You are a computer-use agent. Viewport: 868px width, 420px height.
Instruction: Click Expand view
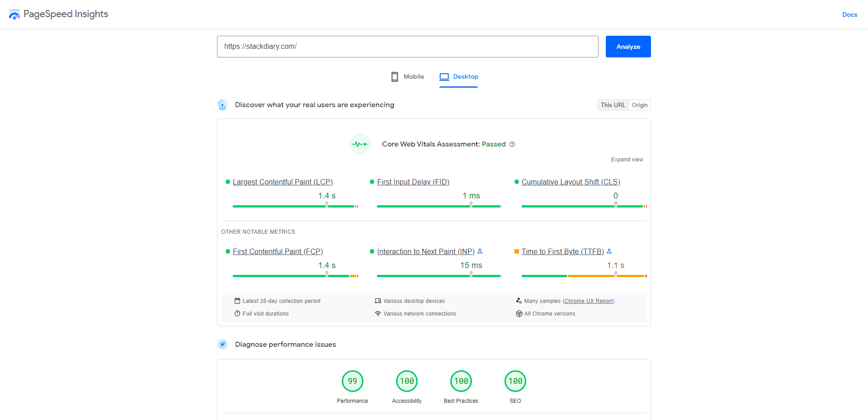[627, 160]
